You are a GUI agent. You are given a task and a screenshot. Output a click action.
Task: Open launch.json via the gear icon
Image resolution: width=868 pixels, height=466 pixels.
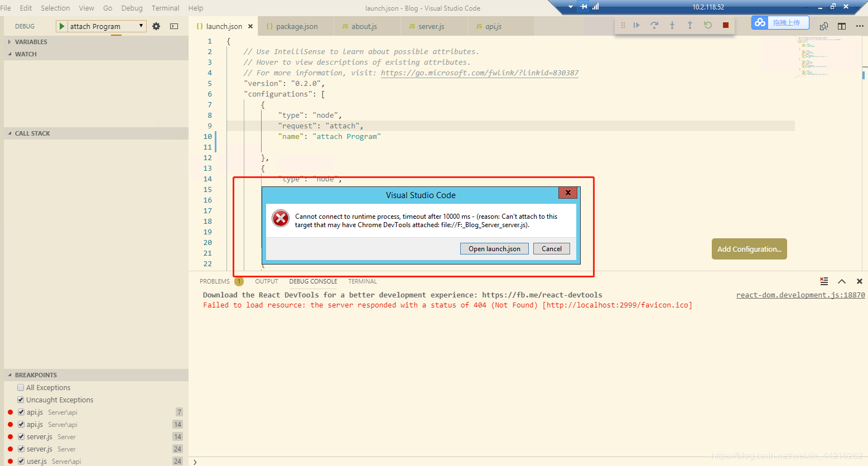(156, 26)
